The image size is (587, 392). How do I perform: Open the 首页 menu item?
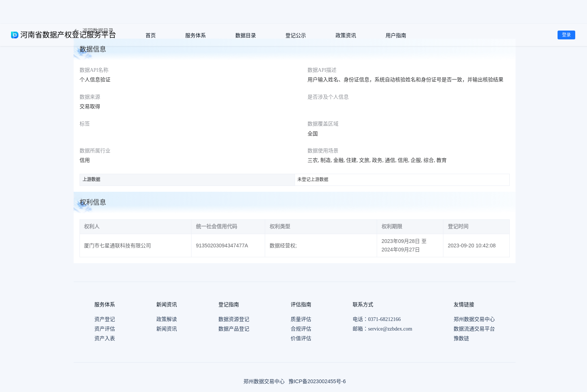pos(151,35)
